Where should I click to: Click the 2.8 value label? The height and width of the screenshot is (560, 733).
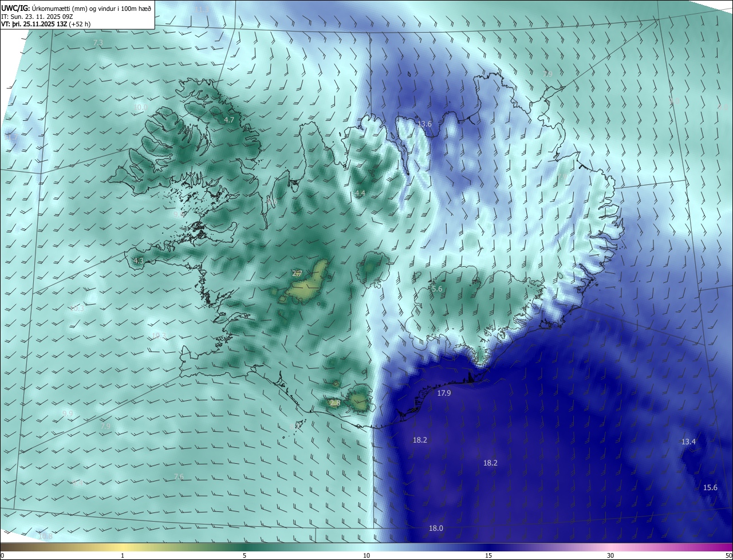(335, 403)
